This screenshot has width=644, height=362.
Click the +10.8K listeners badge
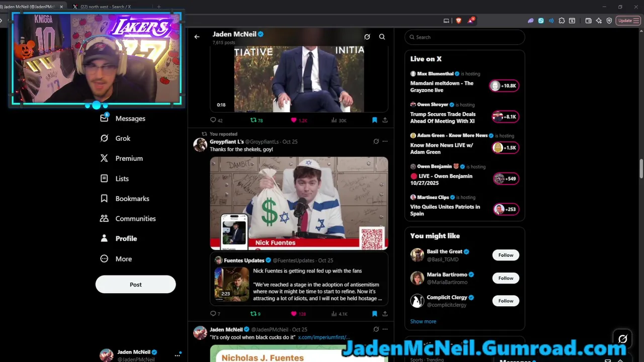[505, 85]
